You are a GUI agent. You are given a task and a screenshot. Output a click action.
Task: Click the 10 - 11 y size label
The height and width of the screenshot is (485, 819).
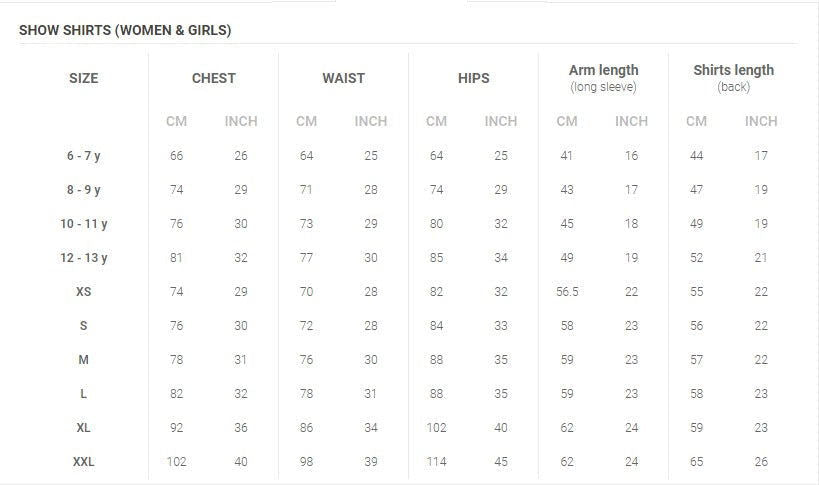pos(84,224)
